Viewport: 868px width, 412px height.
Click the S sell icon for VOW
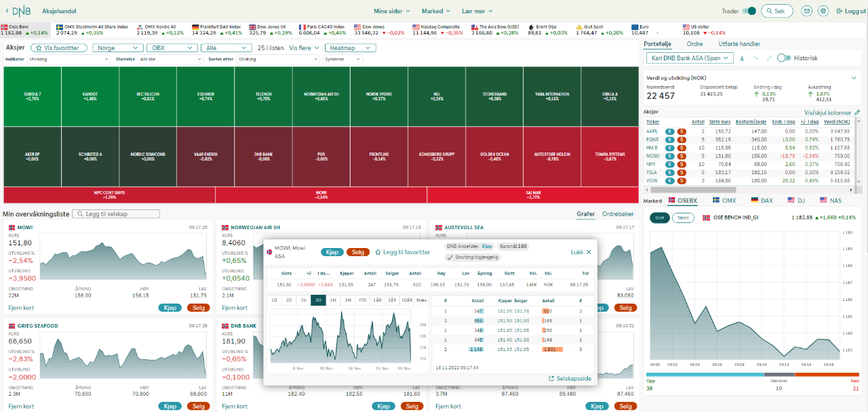coord(682,180)
